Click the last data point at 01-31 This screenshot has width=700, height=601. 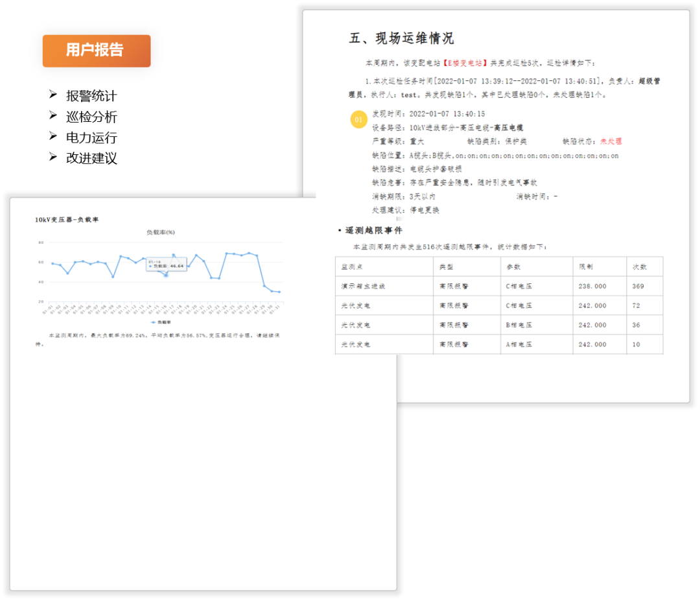[279, 292]
